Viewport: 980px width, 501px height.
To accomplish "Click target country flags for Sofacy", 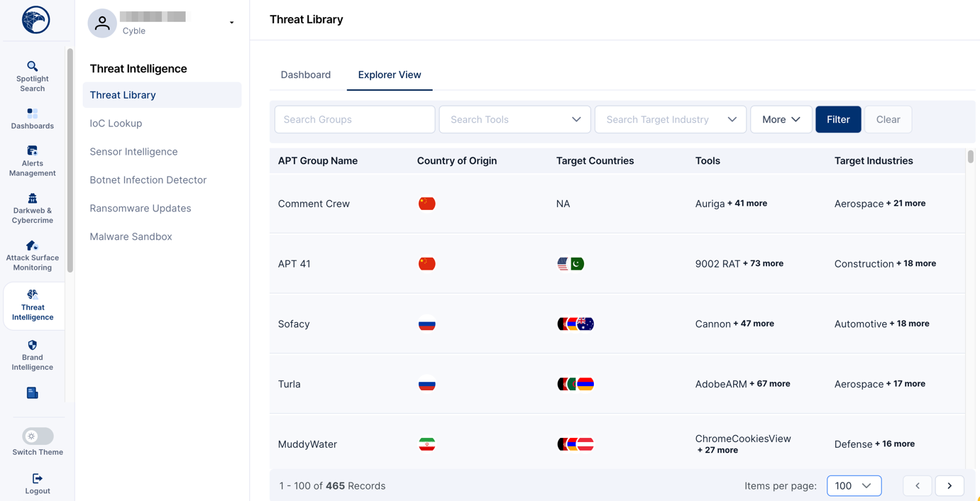I will 576,324.
